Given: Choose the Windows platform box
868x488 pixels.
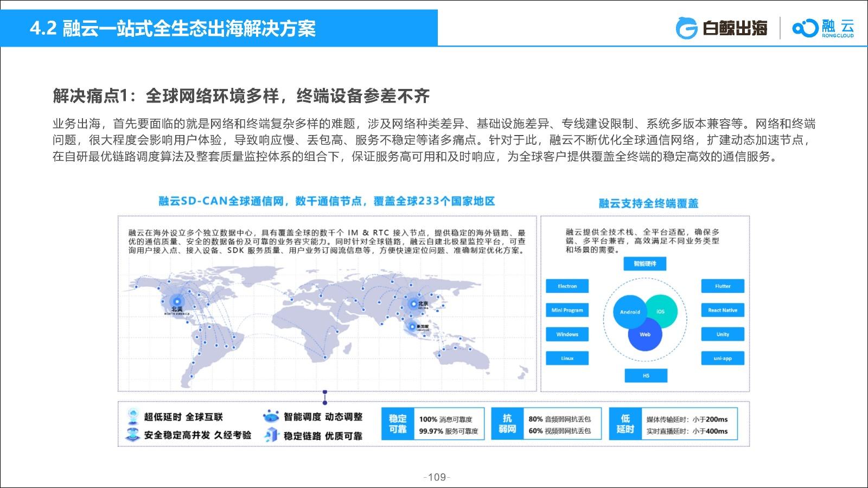Looking at the screenshot, I should (x=567, y=335).
